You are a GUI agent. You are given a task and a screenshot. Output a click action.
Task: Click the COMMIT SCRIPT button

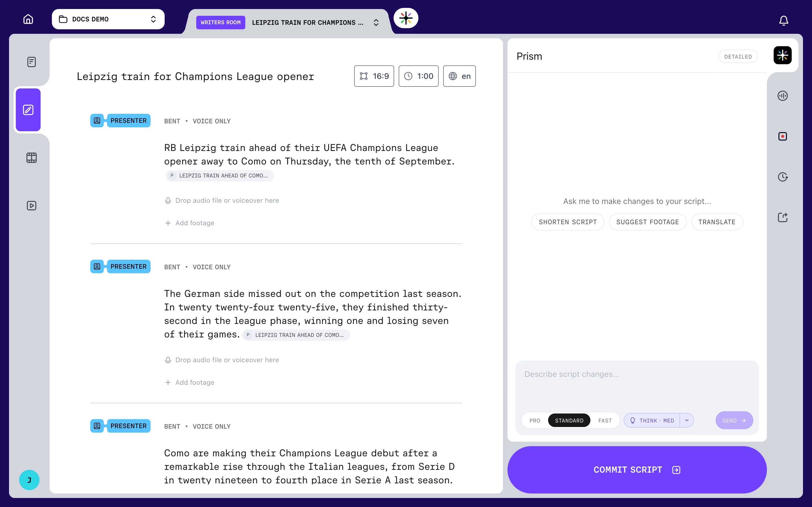pos(637,470)
